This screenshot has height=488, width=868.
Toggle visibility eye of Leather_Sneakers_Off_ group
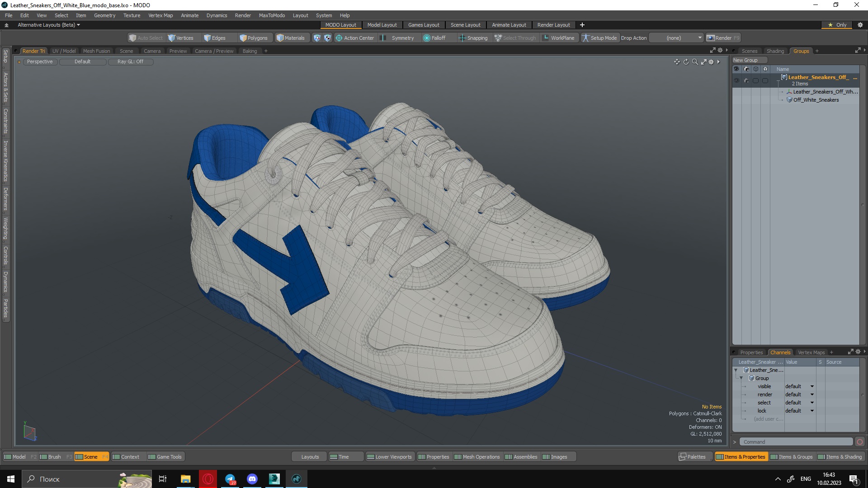click(736, 80)
